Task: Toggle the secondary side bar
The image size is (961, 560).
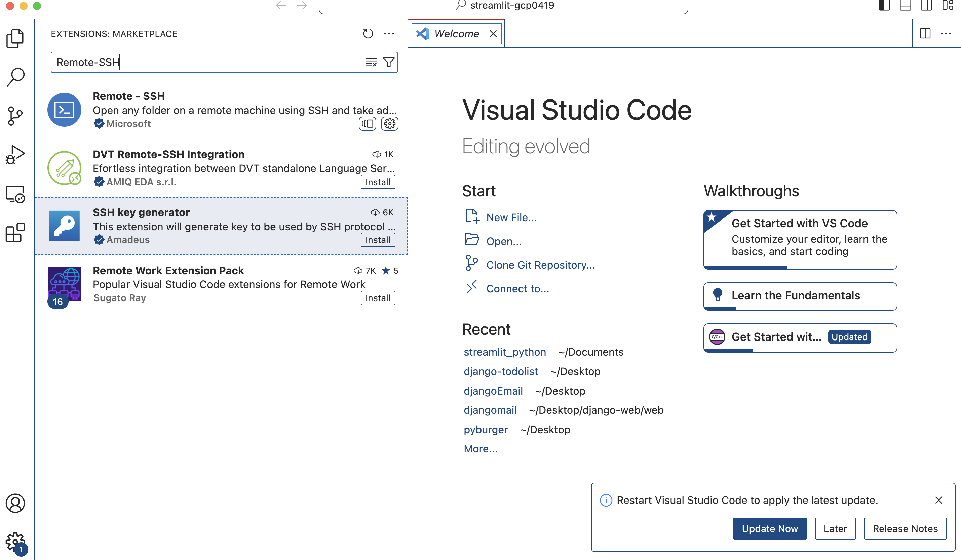Action: click(x=926, y=5)
